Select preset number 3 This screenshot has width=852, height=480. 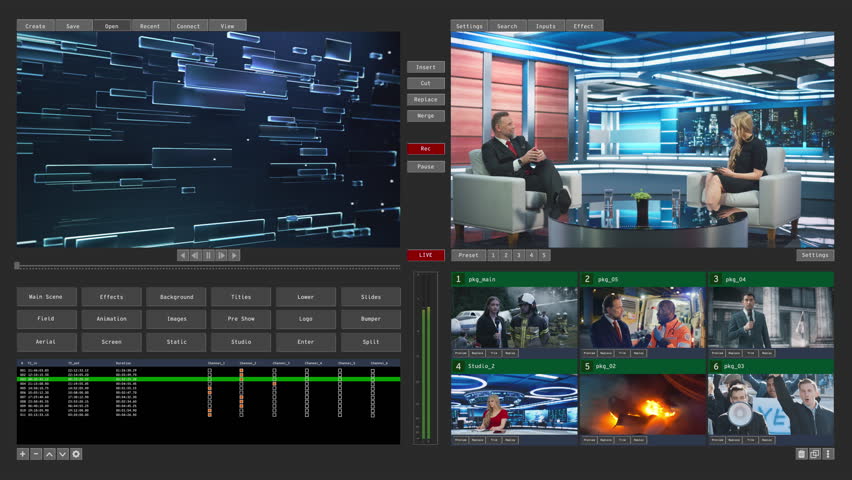518,255
